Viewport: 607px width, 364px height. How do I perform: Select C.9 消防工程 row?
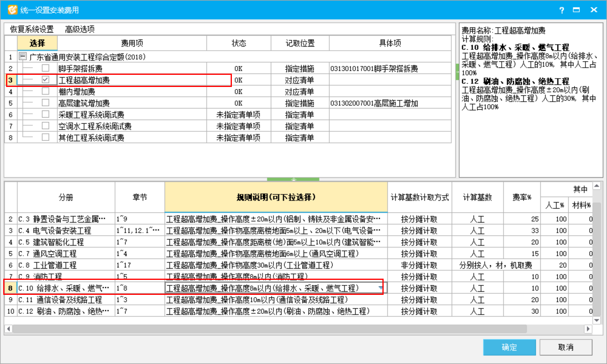tap(40, 277)
